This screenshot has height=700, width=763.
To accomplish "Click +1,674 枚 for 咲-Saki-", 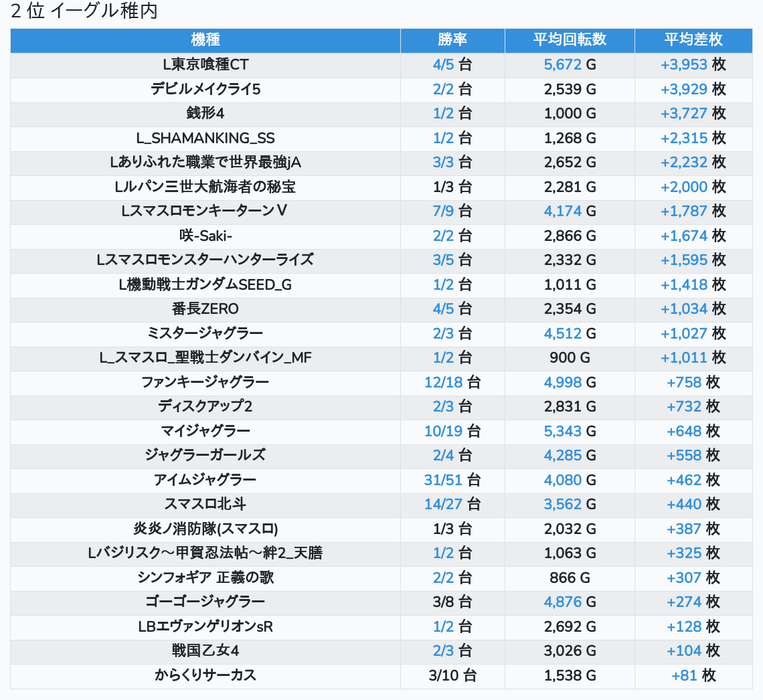I will coord(693,236).
